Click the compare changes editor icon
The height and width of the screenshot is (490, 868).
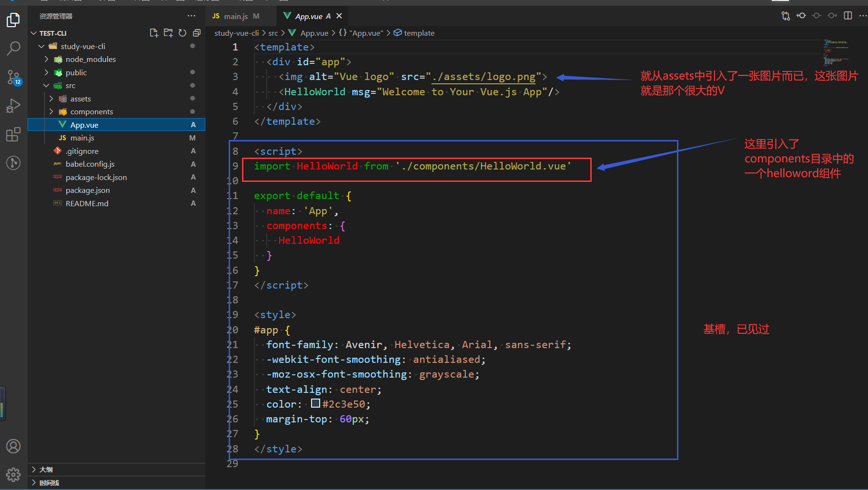click(x=786, y=16)
